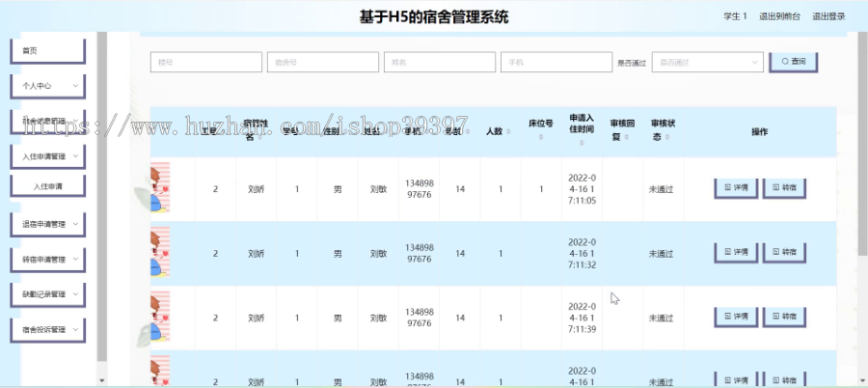Open 详情 for the 17:11:32 application row
Viewport: 868px width, 388px height.
coord(736,253)
